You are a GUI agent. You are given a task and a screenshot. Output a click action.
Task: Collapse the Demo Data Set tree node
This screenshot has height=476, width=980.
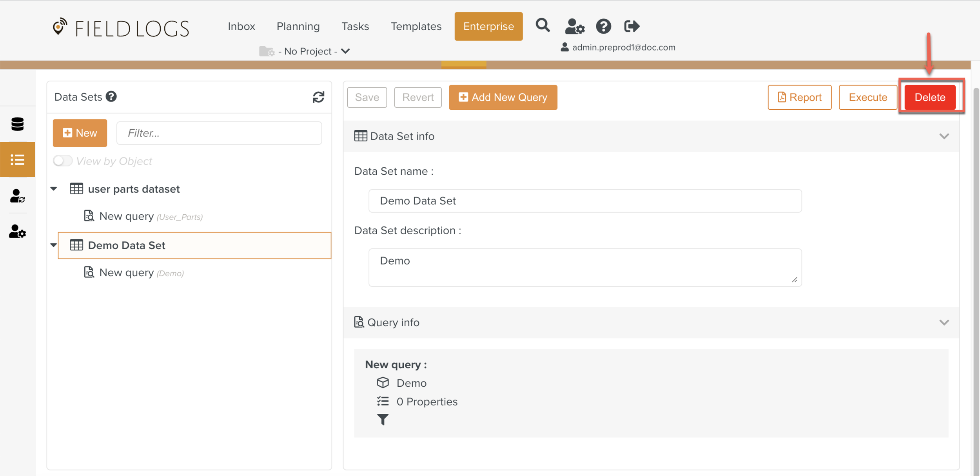54,245
